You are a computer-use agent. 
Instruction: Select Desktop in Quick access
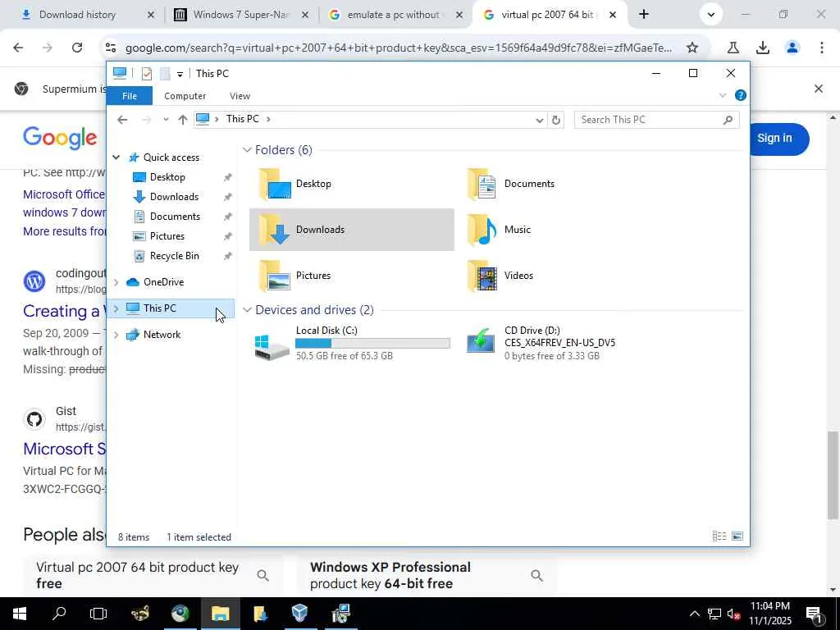(x=167, y=177)
